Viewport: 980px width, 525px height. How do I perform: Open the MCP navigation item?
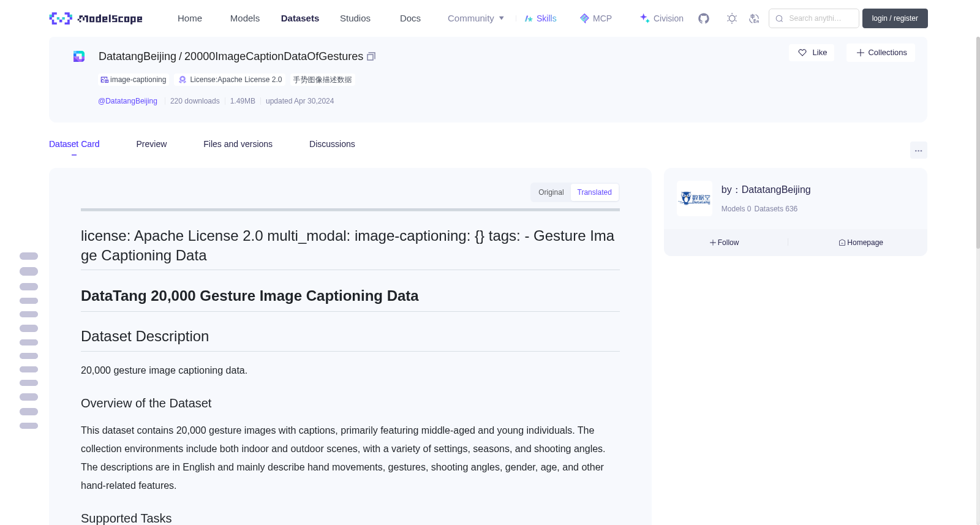click(x=595, y=18)
